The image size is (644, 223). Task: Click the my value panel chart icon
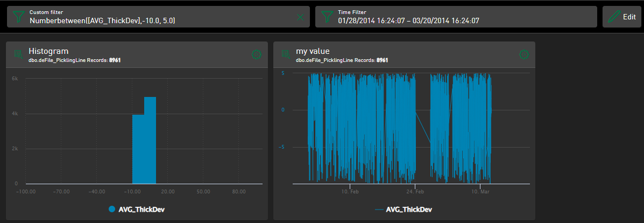[x=286, y=54]
